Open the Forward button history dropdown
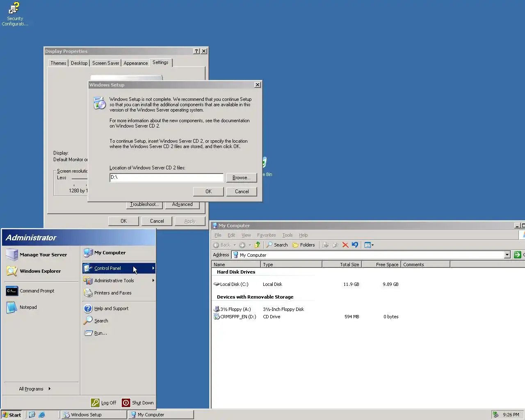This screenshot has height=420, width=525. point(250,245)
